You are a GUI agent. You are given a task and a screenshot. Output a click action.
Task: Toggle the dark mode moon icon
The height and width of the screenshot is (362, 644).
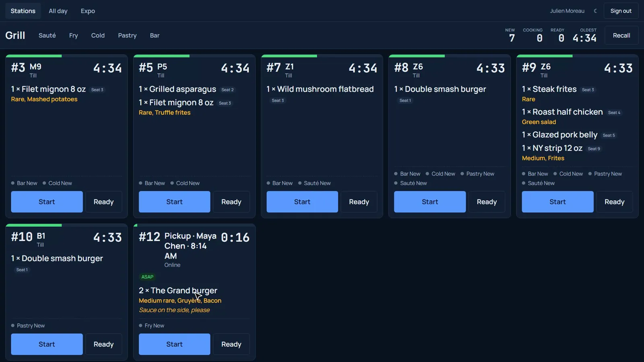[595, 11]
